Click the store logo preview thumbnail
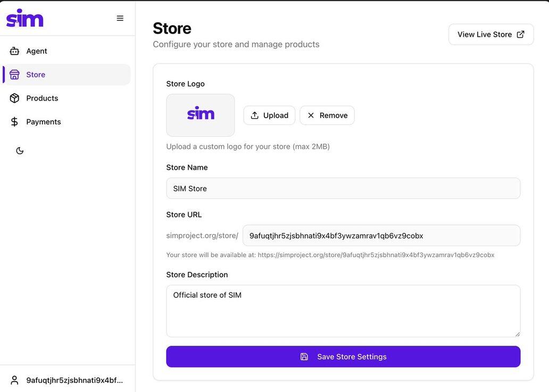549x392 pixels. [x=201, y=115]
